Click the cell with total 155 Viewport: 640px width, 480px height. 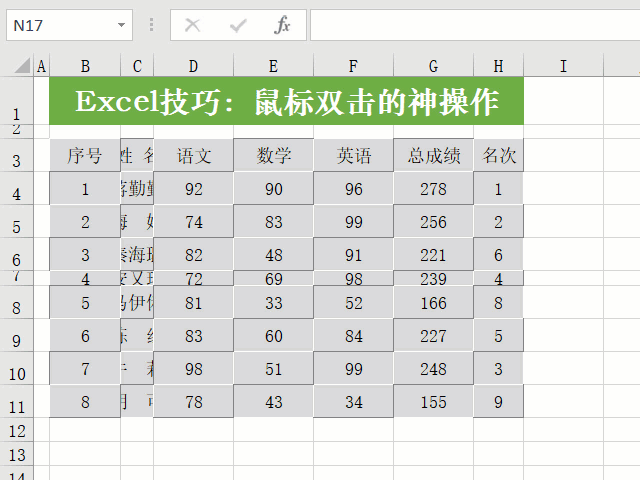tap(433, 402)
